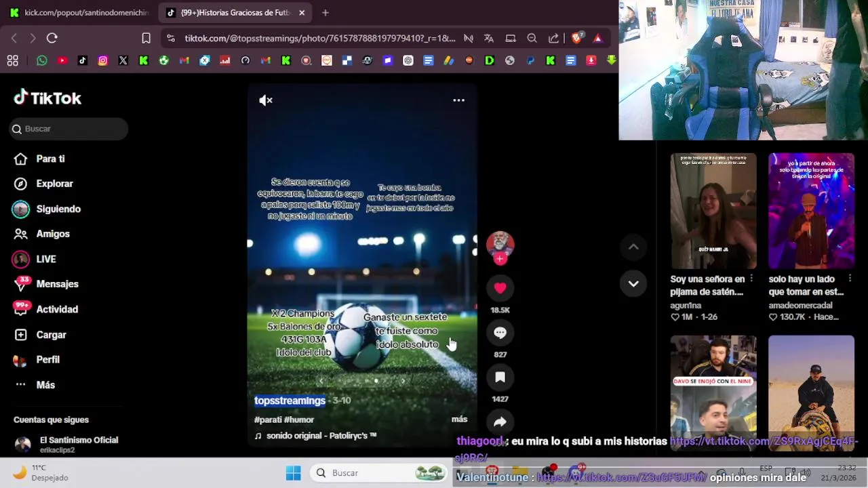Open the creator's avatar beside the video
The width and height of the screenshot is (868, 488).
500,243
